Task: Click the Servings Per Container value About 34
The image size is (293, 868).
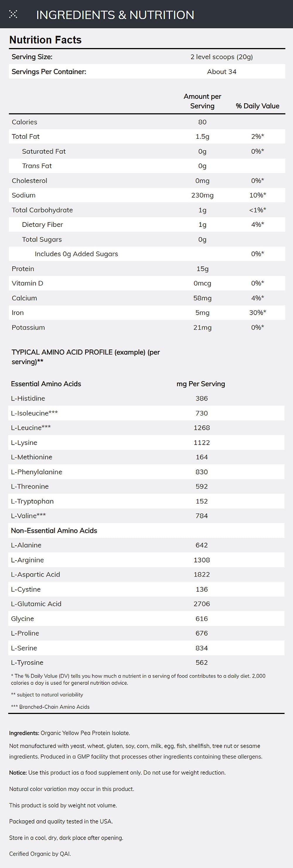Action: tap(222, 72)
